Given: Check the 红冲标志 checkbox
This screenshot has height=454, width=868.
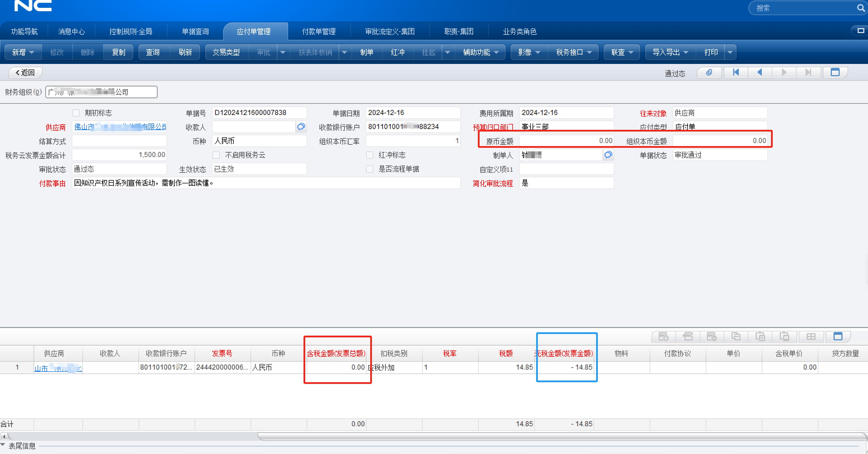Looking at the screenshot, I should 370,155.
